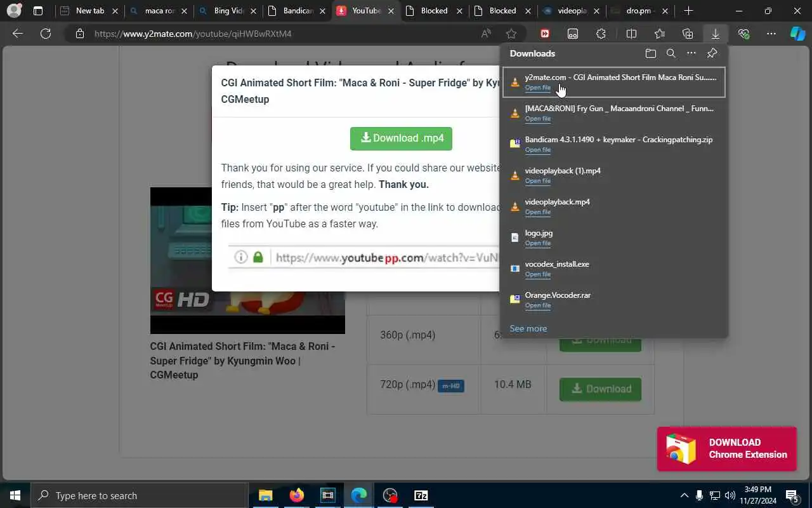The image size is (812, 508).
Task: Open file link under Bandicam zip download
Action: pos(538,150)
